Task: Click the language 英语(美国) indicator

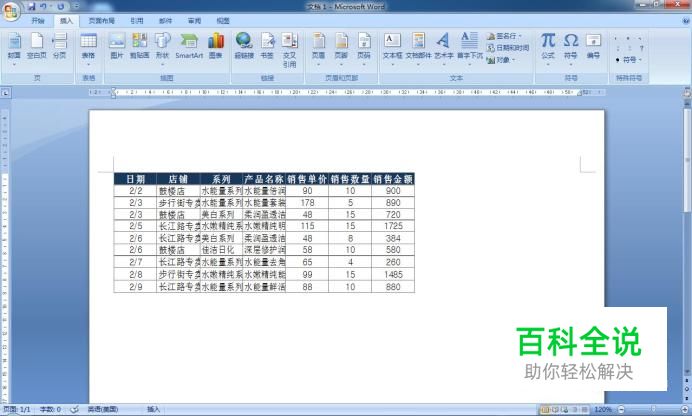Action: [x=102, y=409]
